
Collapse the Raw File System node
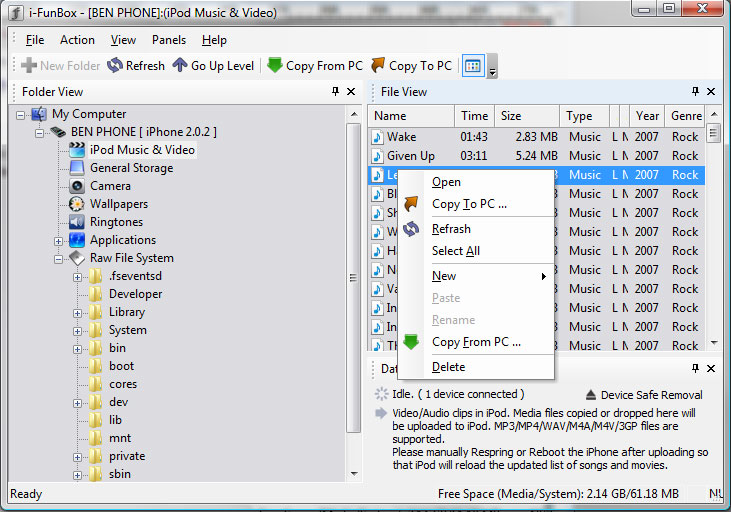tap(59, 259)
